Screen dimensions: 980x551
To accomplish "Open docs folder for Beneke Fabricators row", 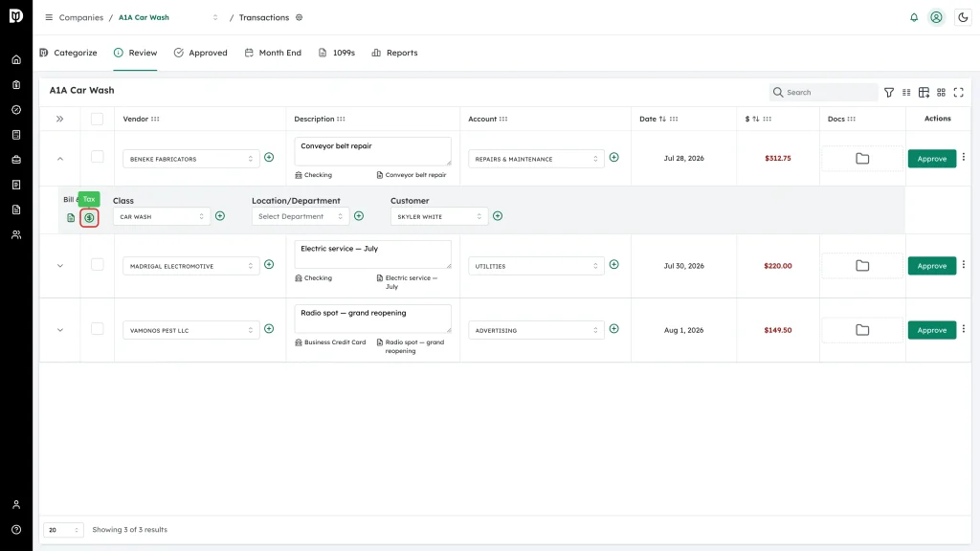I will pos(862,159).
